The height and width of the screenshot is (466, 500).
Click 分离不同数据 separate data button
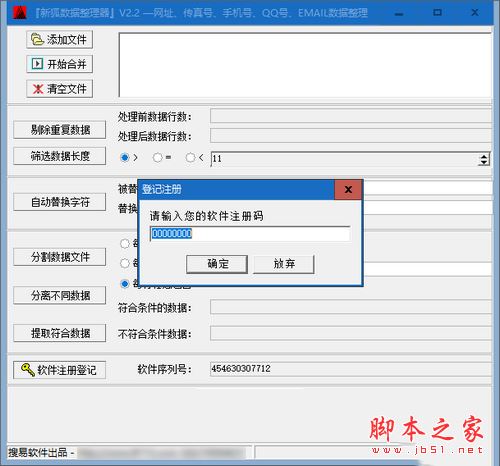click(60, 295)
